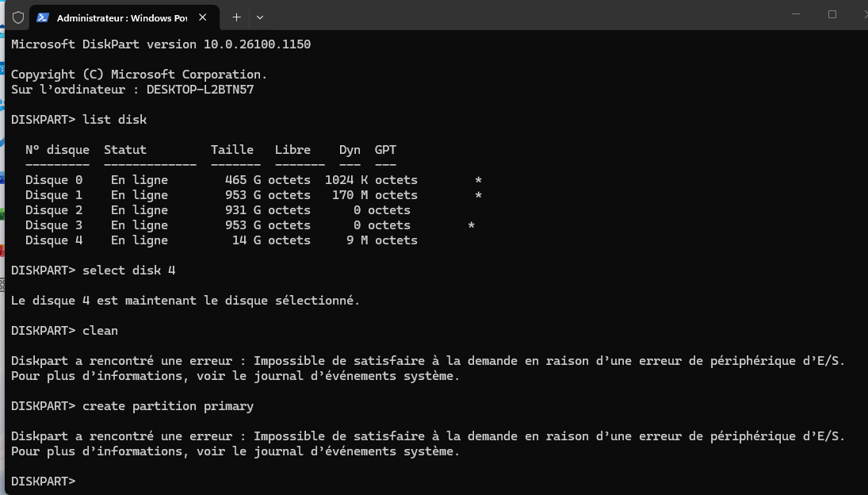
Task: Click the "list disk" command text
Action: click(x=114, y=120)
